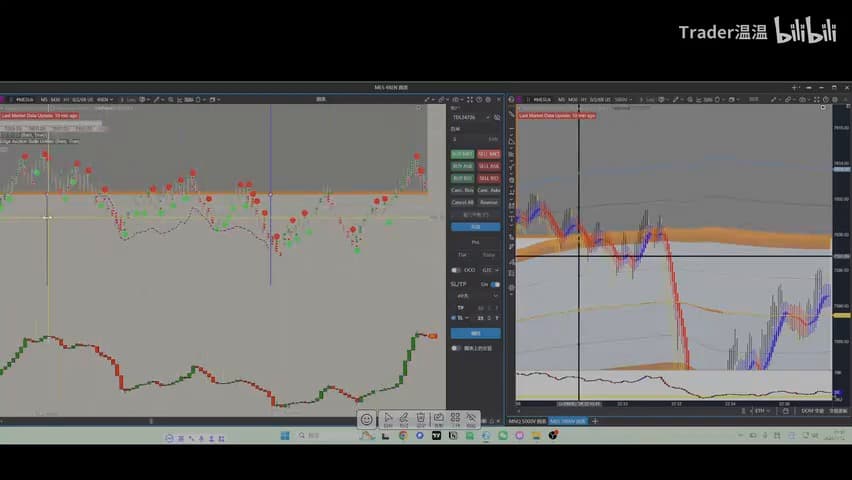
Task: Select M30 timeframe on left chart
Action: (55, 99)
